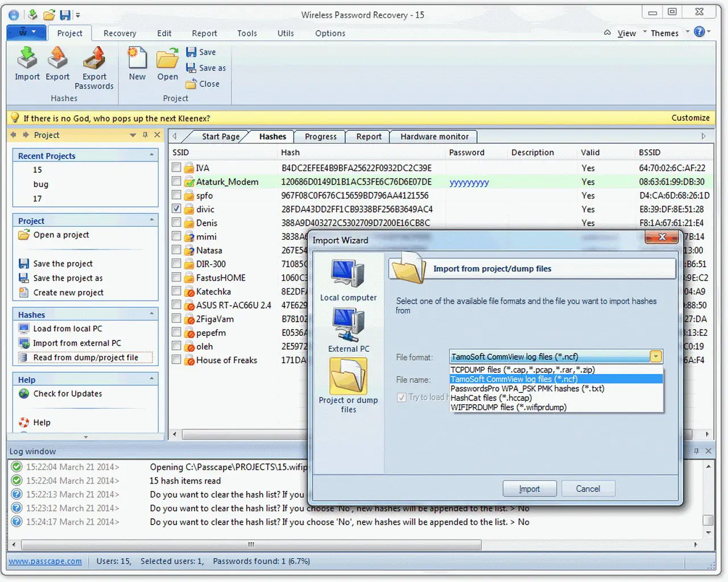Viewport: 728px width, 582px height.
Task: Tick the checkbox for Denis
Action: (x=177, y=222)
